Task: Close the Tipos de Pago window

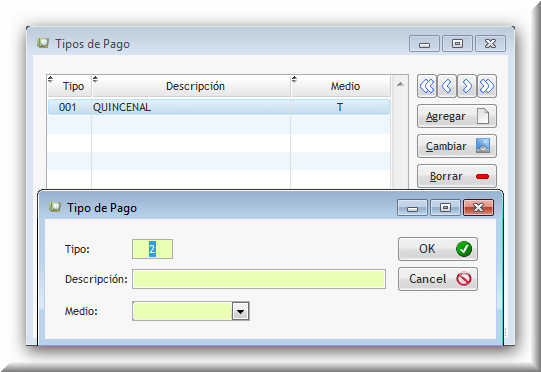Action: (490, 43)
